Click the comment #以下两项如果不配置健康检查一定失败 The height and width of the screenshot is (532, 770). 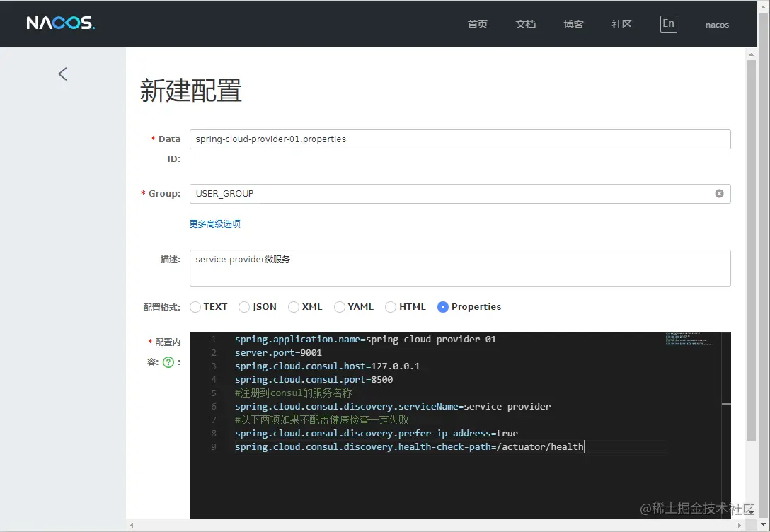point(321,420)
